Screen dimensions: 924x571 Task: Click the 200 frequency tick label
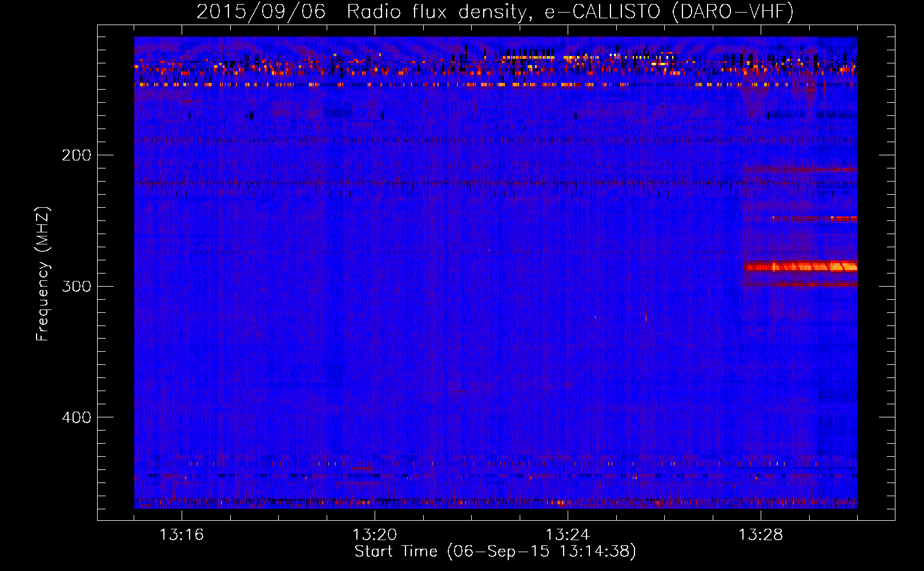76,155
